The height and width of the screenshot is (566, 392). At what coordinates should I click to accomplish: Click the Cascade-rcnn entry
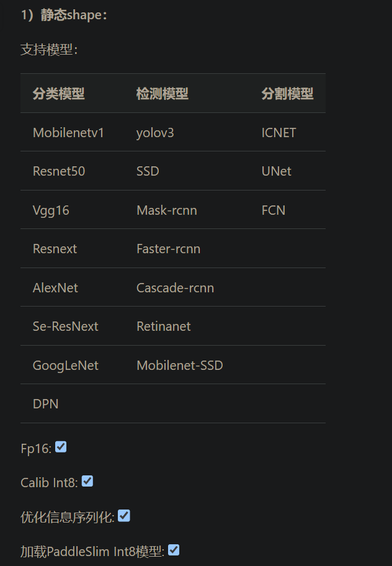click(x=176, y=287)
